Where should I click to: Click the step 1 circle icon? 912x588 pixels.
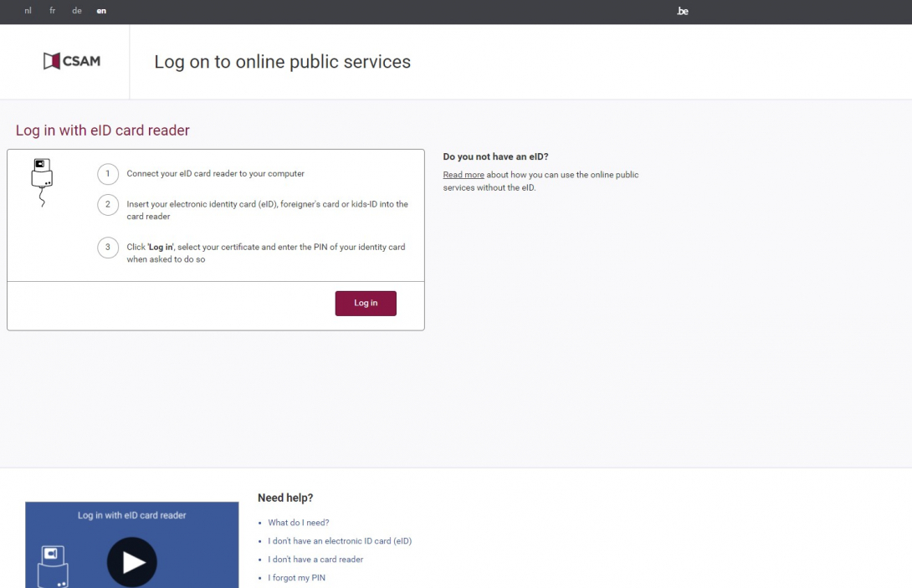[108, 174]
